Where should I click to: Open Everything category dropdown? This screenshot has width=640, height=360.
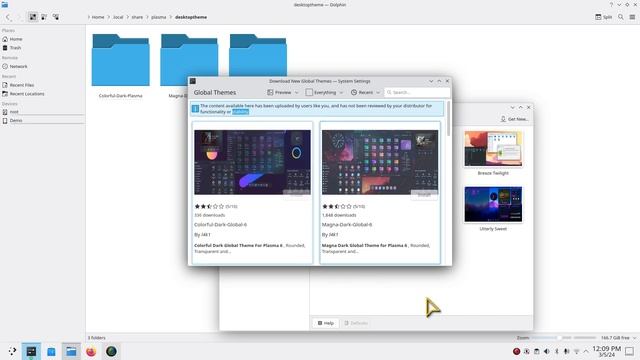point(324,93)
